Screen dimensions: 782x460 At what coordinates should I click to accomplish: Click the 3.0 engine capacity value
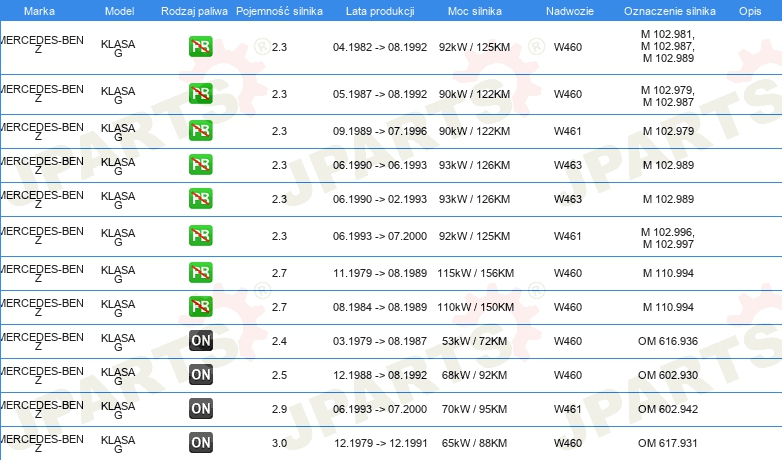coord(279,443)
